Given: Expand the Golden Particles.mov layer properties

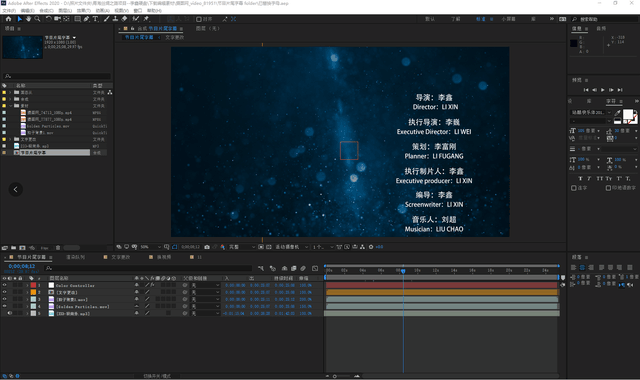Looking at the screenshot, I should tap(27, 306).
